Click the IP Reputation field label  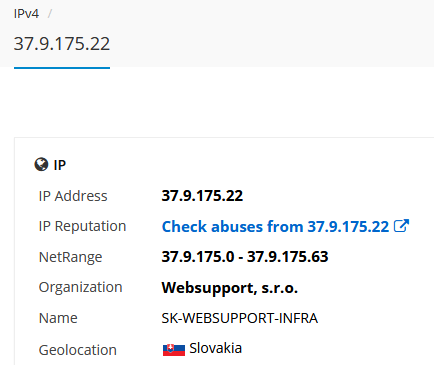pyautogui.click(x=82, y=226)
